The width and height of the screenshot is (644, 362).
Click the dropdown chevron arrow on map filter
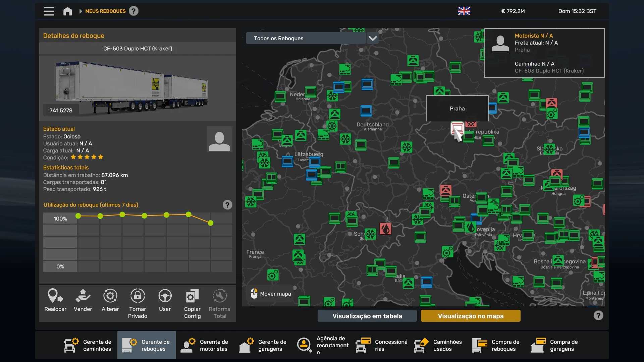[372, 38]
